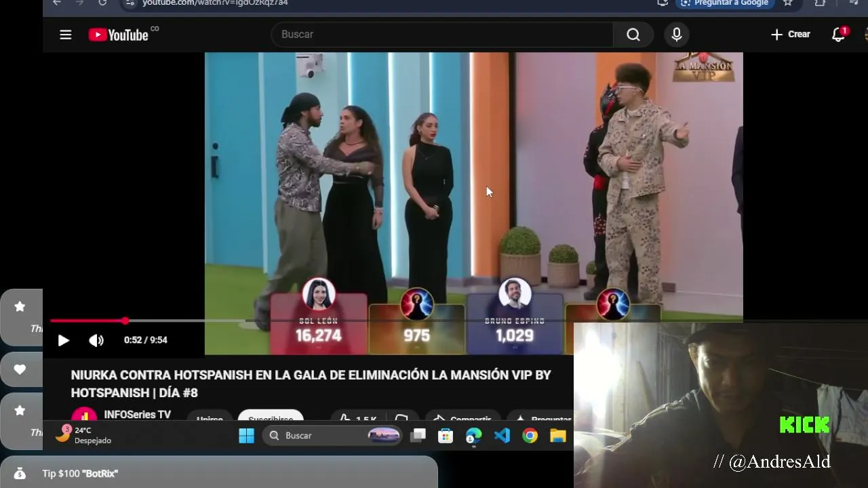
Task: Click the money bag icon on tip banner
Action: pos(20,474)
